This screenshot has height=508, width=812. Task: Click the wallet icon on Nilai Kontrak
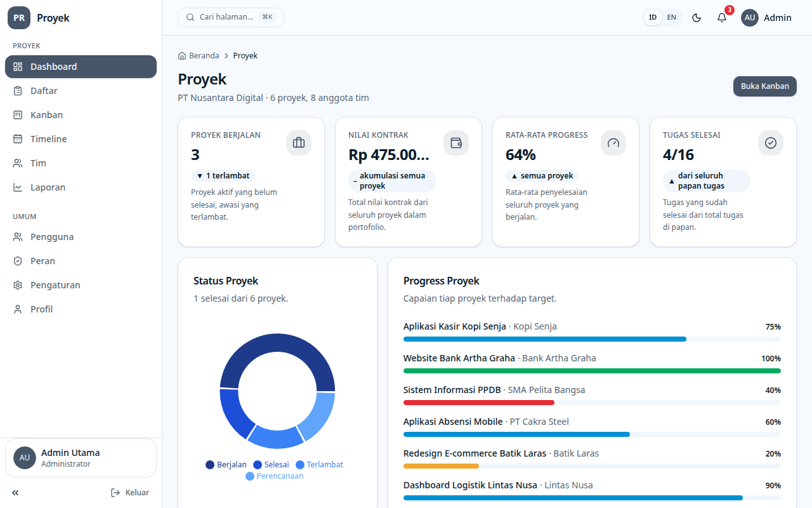click(x=456, y=143)
